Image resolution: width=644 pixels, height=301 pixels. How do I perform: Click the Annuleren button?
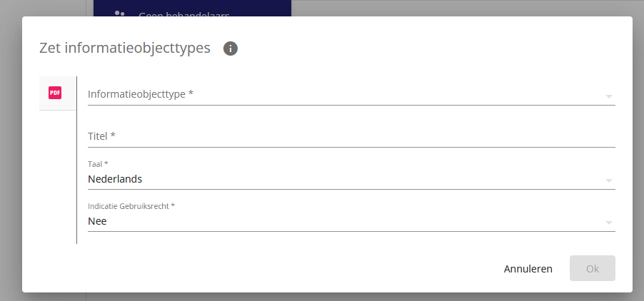[x=528, y=269]
